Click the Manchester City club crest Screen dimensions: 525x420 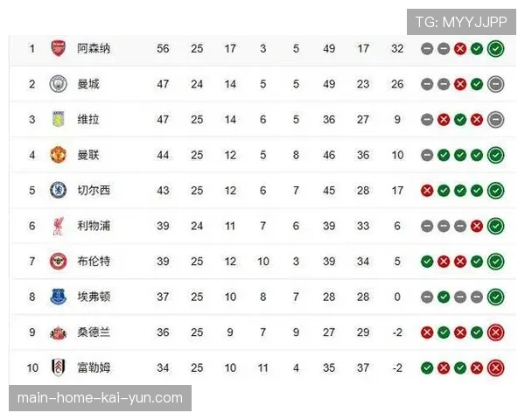tap(58, 84)
